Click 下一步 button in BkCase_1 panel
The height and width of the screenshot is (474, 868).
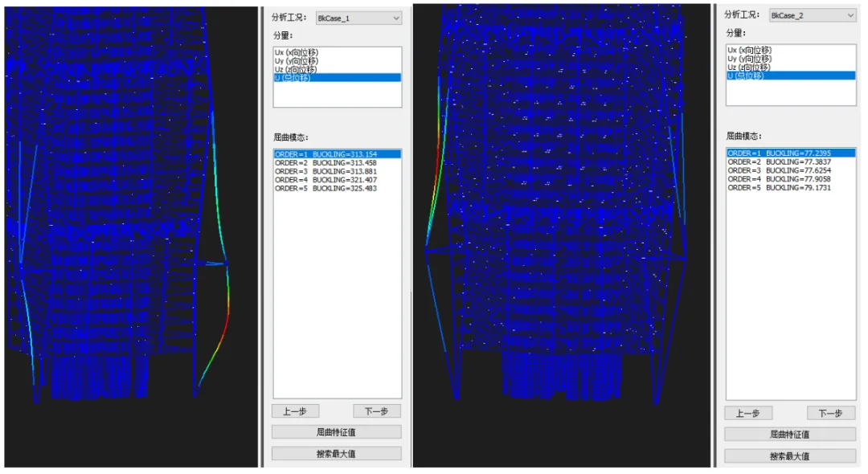377,411
